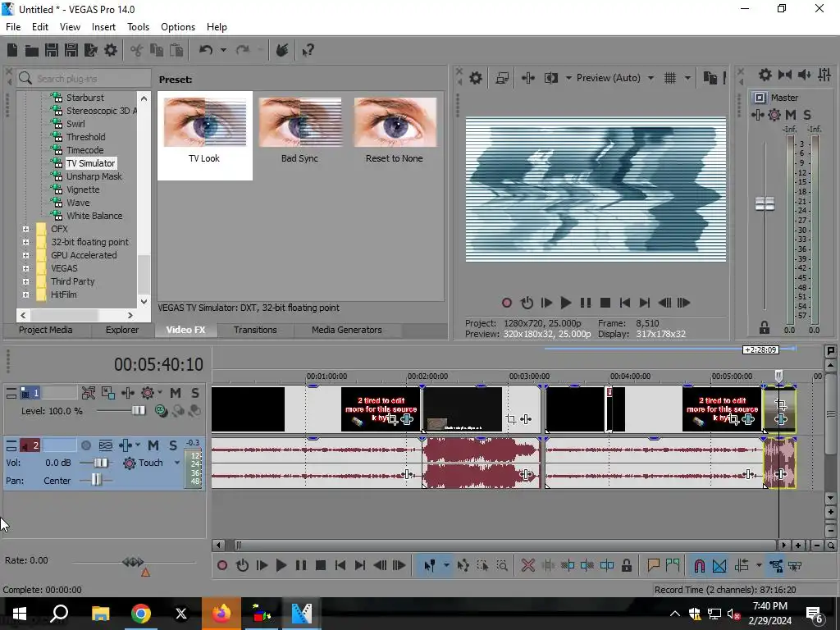Select the Reset to None preset
The image size is (840, 630).
(x=395, y=131)
